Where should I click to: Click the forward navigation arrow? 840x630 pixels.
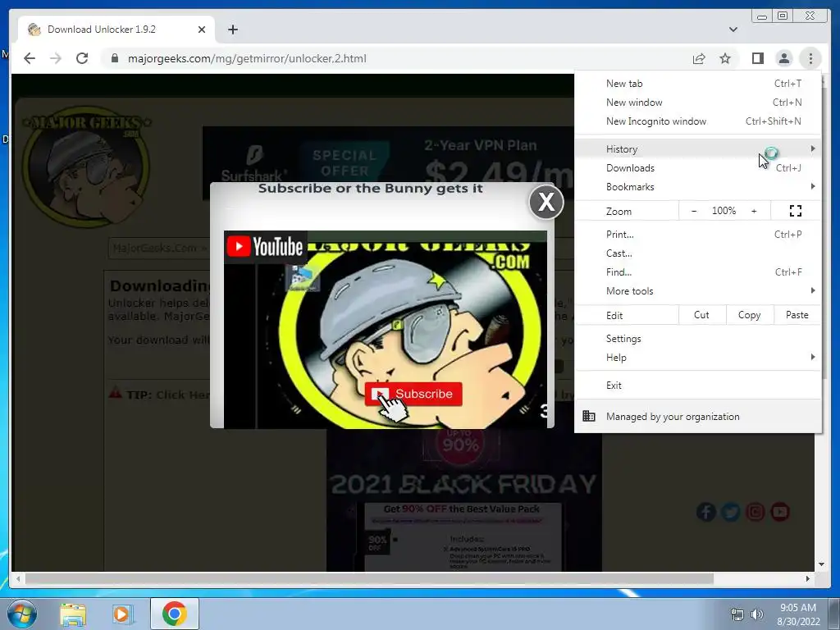click(56, 58)
